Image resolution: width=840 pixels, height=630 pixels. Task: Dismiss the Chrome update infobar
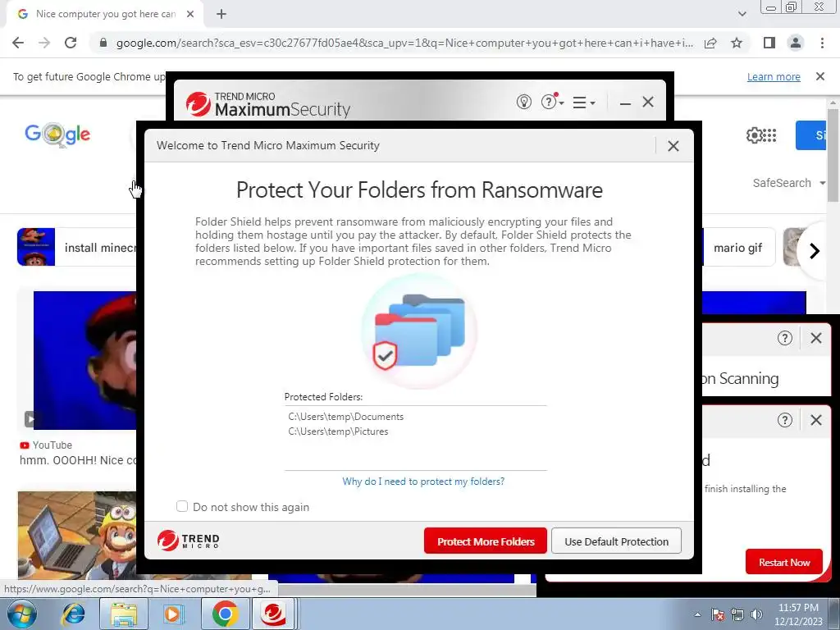coord(819,76)
